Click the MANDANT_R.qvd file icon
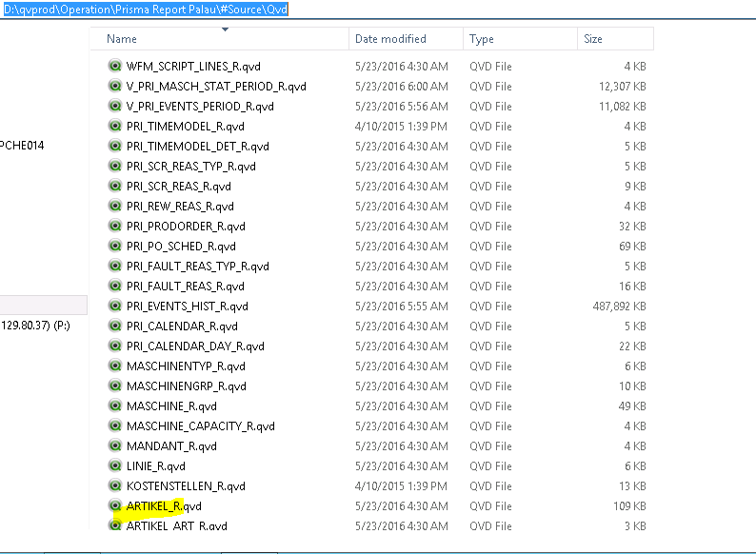 pyautogui.click(x=115, y=446)
